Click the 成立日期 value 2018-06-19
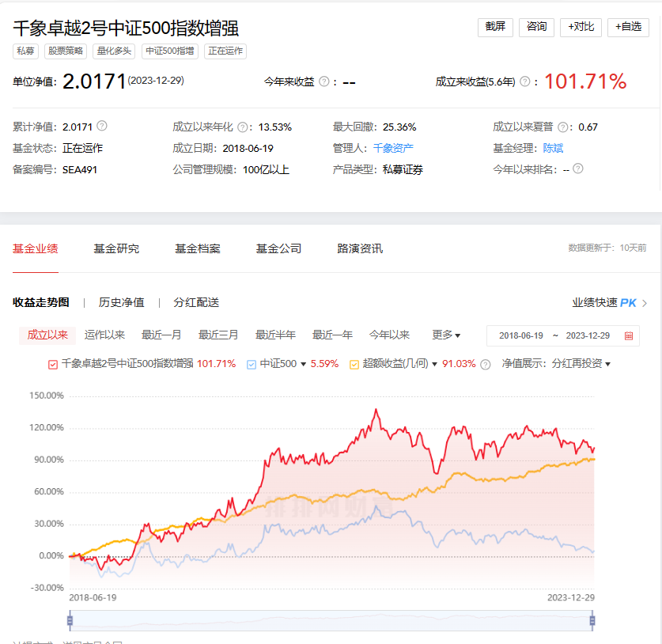Viewport: 662px width, 644px height. pos(248,148)
